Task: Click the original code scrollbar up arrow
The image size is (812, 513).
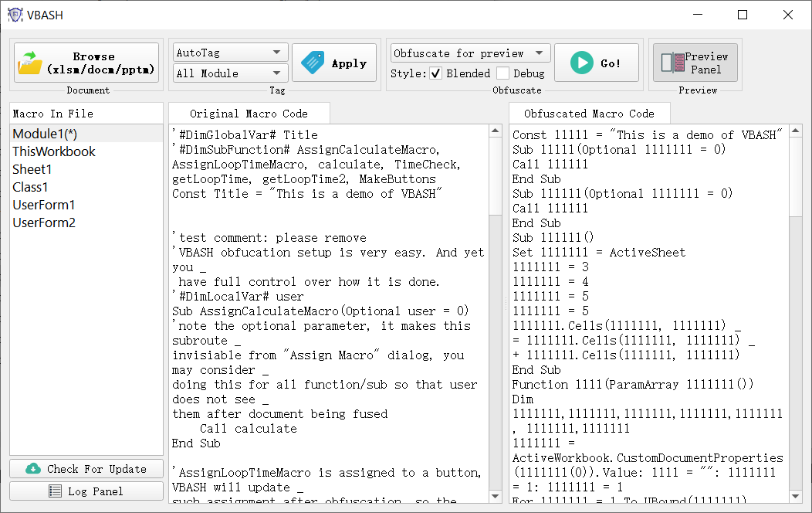Action: [x=495, y=131]
